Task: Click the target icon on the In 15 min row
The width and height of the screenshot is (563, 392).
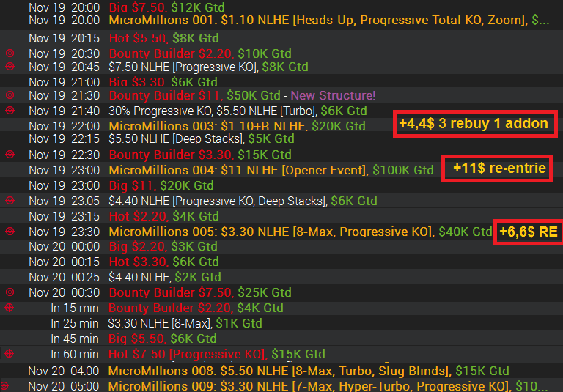Action: pos(10,307)
